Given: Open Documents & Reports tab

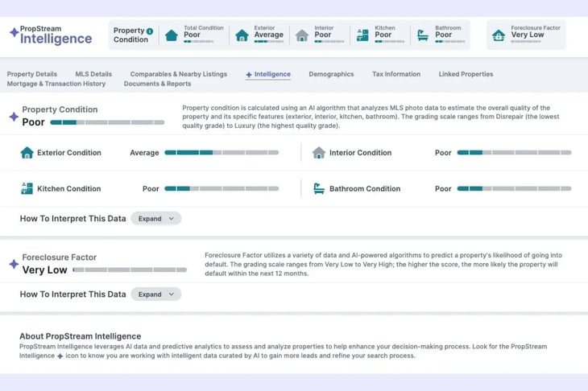Looking at the screenshot, I should 158,84.
